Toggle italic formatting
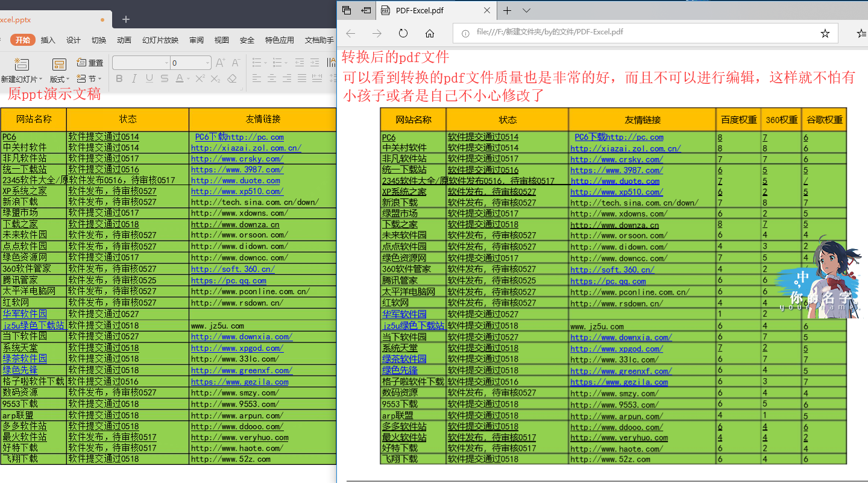Viewport: 868px width, 483px height. (x=134, y=78)
